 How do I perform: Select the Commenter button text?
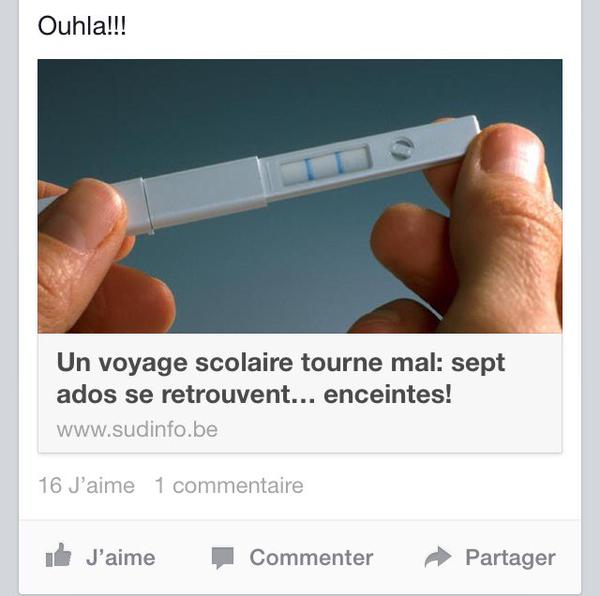pos(311,557)
